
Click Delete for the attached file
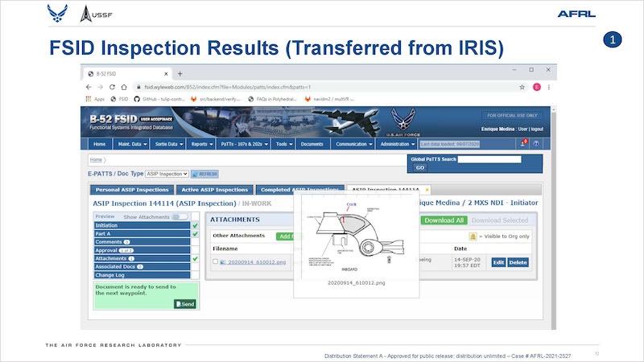tap(518, 263)
